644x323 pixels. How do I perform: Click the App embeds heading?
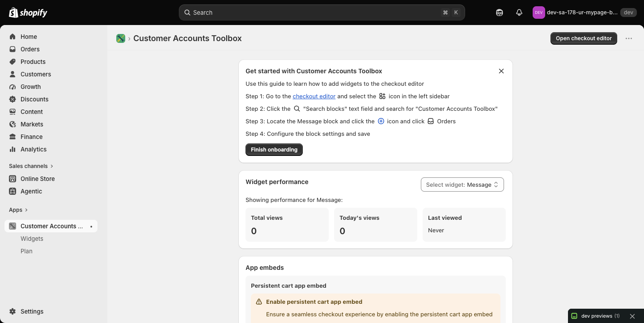[x=265, y=268]
